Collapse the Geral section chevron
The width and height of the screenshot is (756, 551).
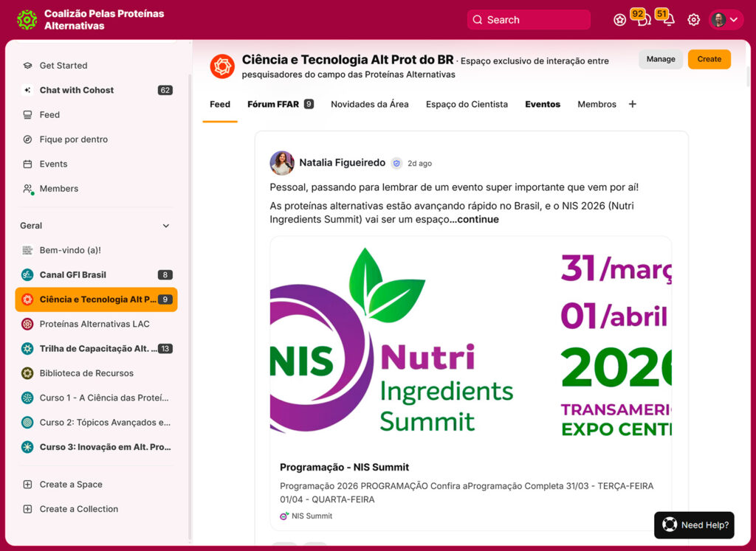[x=165, y=226]
